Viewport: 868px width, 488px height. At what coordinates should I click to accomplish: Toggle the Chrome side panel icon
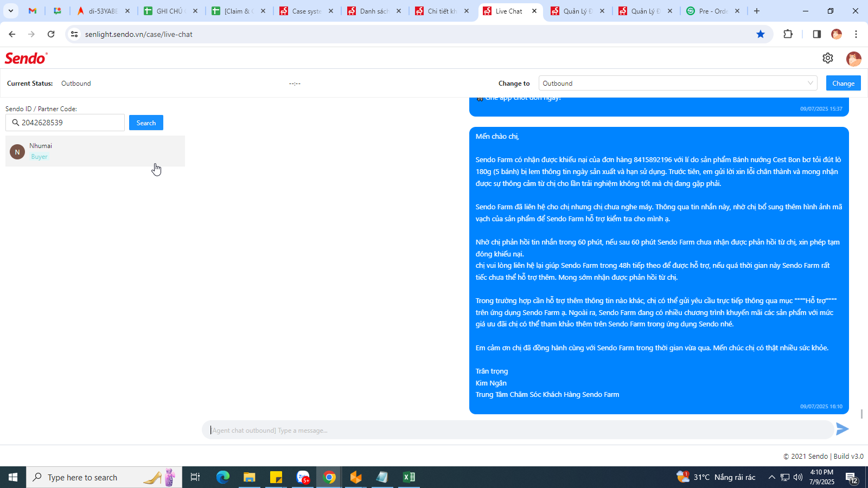coord(817,34)
